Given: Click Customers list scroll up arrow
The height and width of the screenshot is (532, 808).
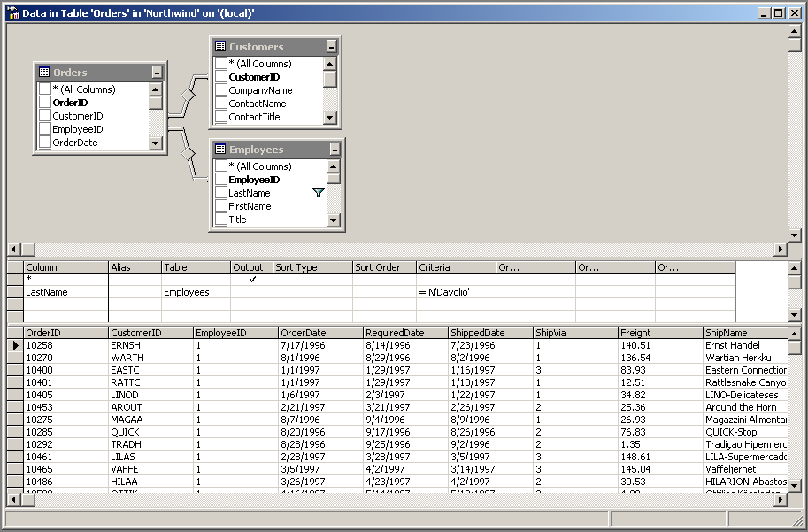Looking at the screenshot, I should pyautogui.click(x=330, y=64).
